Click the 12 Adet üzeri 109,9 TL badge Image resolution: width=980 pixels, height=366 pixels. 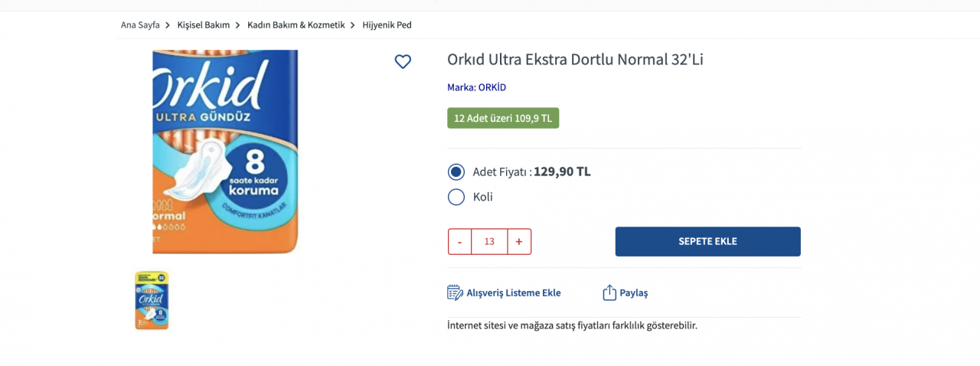(x=503, y=119)
